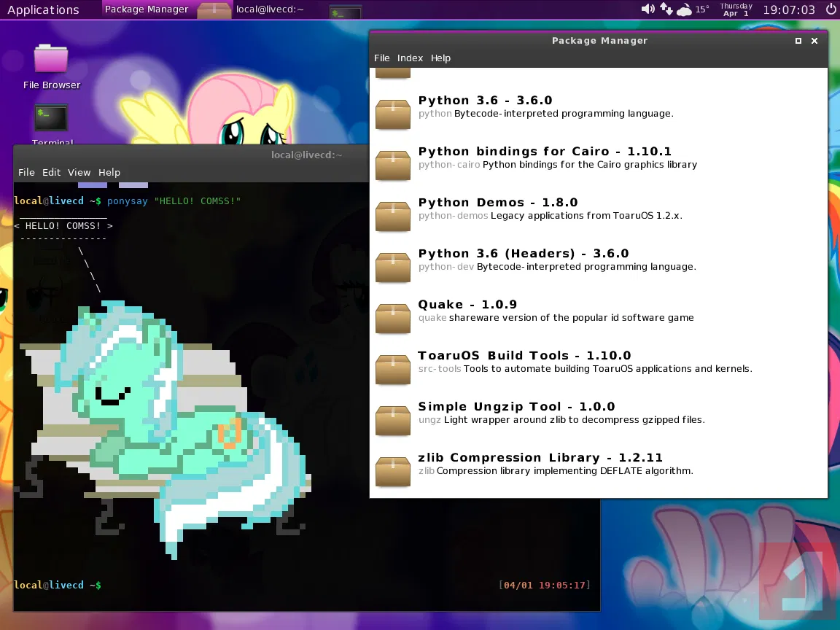Viewport: 840px width, 630px height.
Task: Close the Package Manager window
Action: (814, 41)
